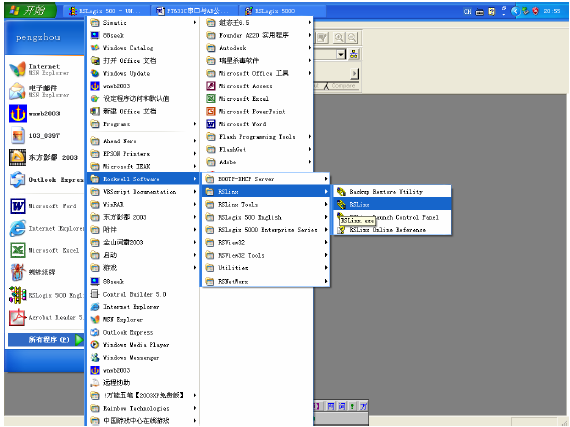The height and width of the screenshot is (427, 570).
Task: Open Windows Catalog
Action: [x=143, y=48]
